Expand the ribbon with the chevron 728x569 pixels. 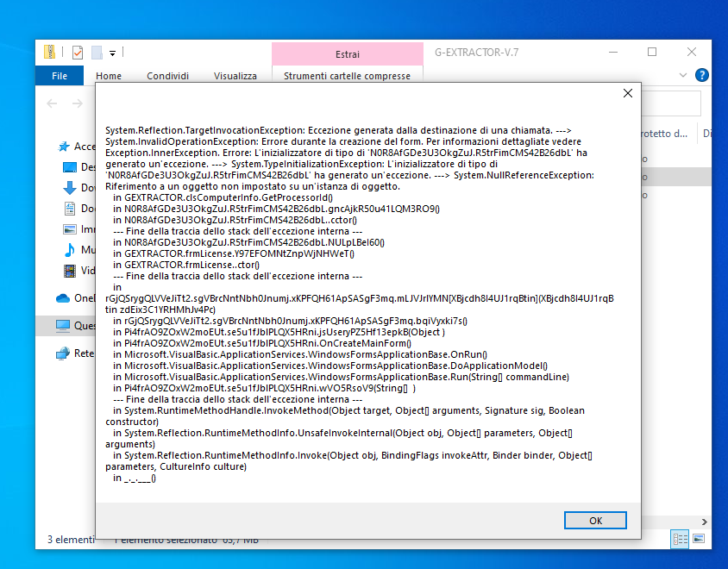click(x=682, y=75)
